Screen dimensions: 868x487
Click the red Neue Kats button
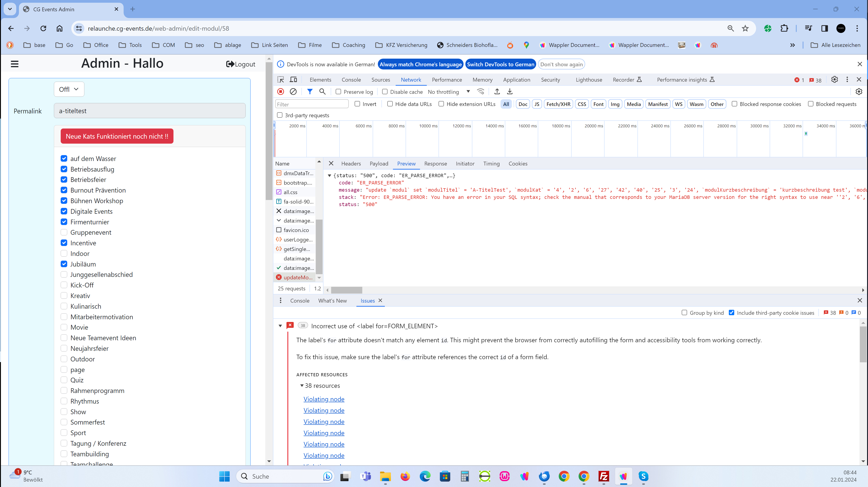(x=117, y=136)
